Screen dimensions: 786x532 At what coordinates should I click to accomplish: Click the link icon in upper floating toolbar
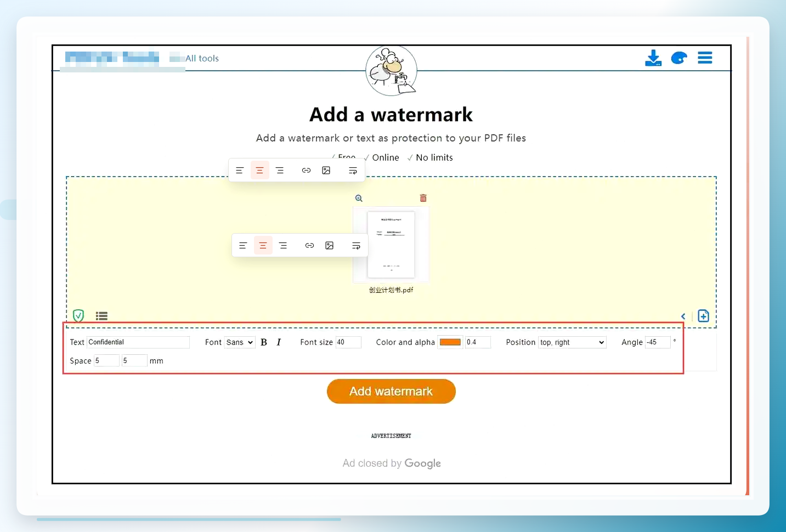click(306, 171)
